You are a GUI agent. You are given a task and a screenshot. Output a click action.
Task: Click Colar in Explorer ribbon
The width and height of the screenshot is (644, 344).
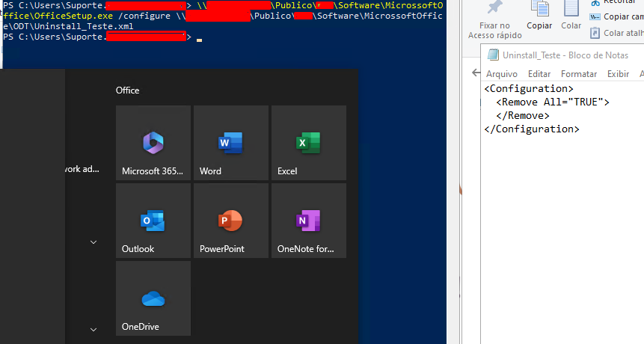tap(571, 16)
